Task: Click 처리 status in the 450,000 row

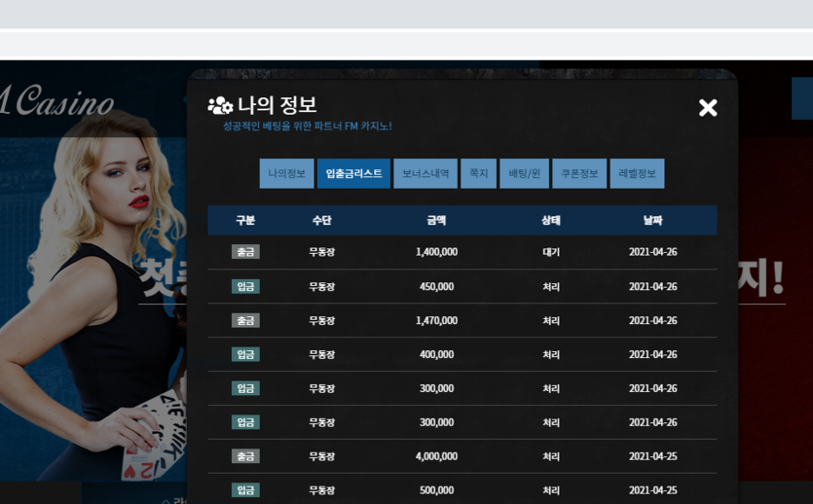Action: [x=551, y=286]
